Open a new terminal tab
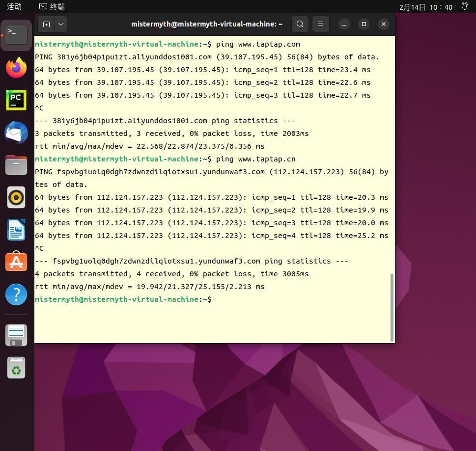 click(x=47, y=24)
